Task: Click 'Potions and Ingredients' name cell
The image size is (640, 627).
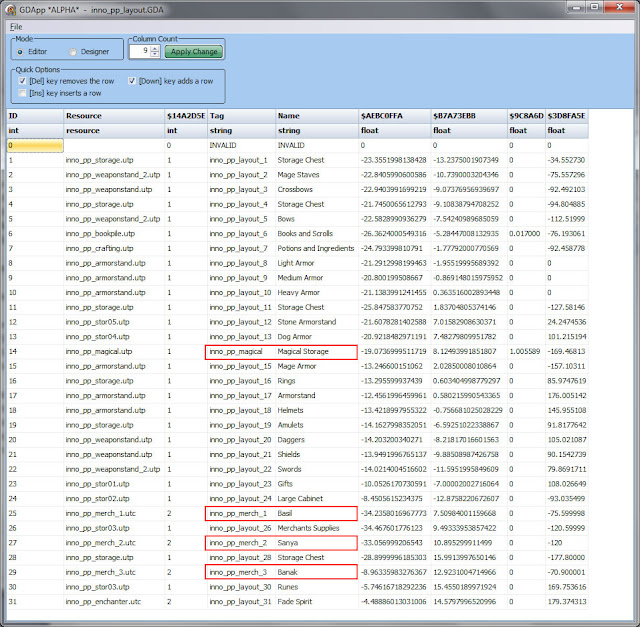Action: click(x=317, y=248)
